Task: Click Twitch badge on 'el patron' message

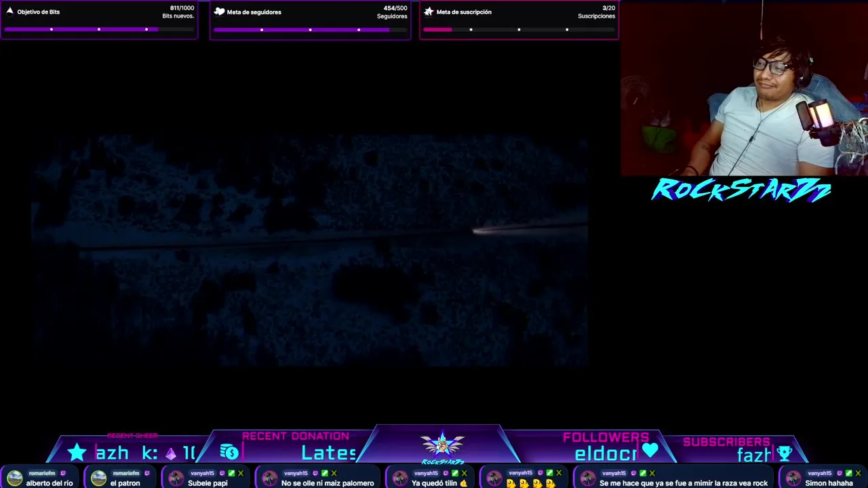Action: (146, 473)
